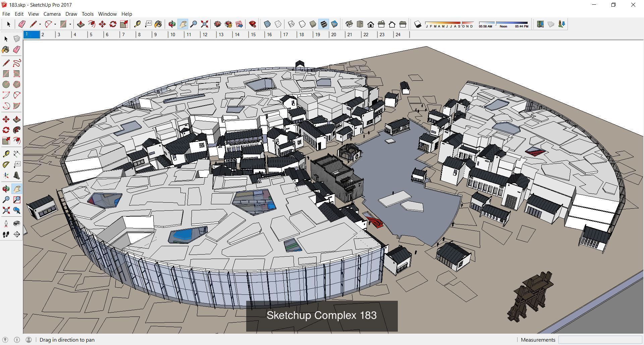Viewport: 644px width, 345px height.
Task: Send model to LayOut icon
Action: [x=239, y=24]
